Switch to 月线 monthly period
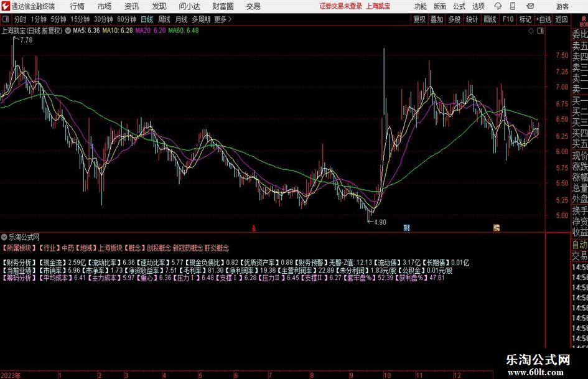 tap(182, 19)
